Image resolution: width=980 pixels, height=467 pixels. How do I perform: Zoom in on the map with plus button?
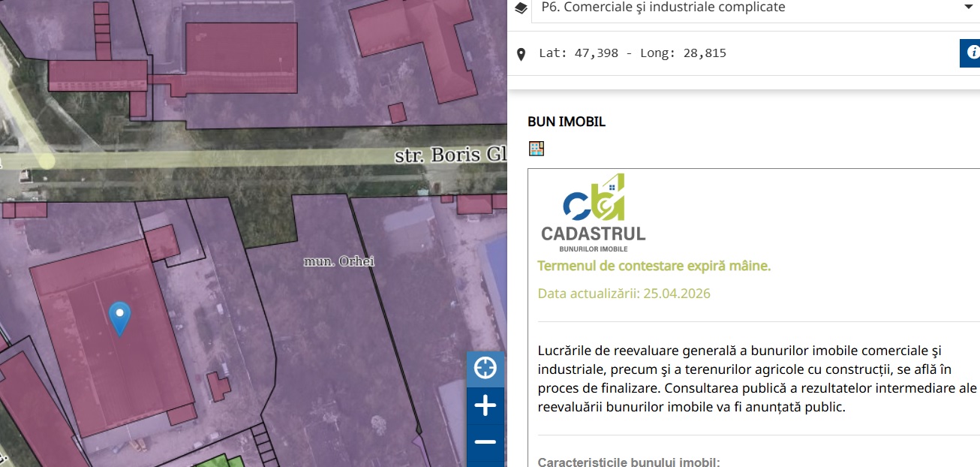(485, 406)
